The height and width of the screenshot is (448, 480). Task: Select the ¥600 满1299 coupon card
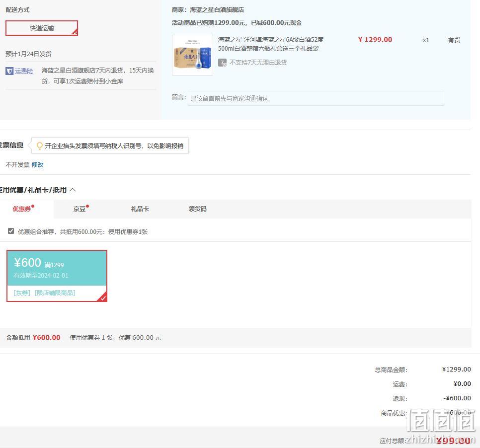coord(57,276)
